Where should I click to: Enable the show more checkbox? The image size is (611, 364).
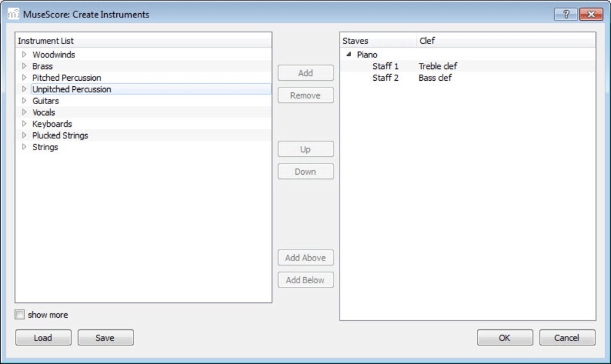click(x=20, y=315)
